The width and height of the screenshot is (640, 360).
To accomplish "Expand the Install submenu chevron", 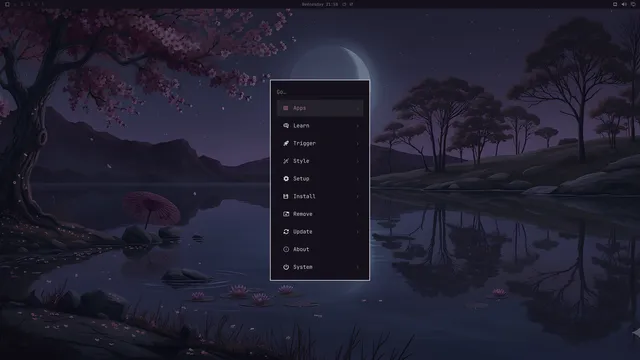I will [x=358, y=196].
